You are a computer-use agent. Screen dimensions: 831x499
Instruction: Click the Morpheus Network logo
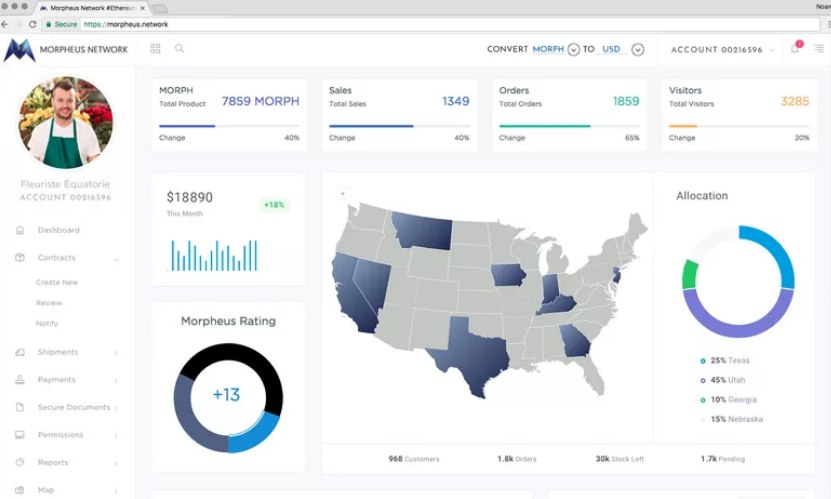coord(20,49)
